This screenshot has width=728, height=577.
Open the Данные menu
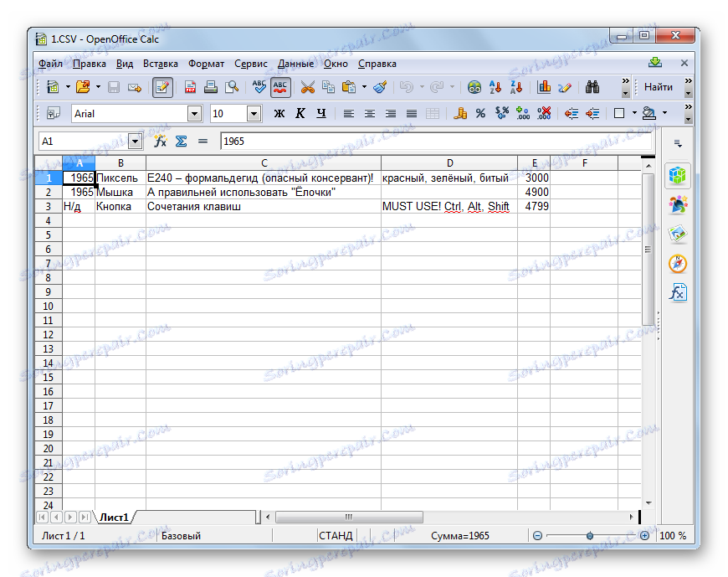(295, 64)
